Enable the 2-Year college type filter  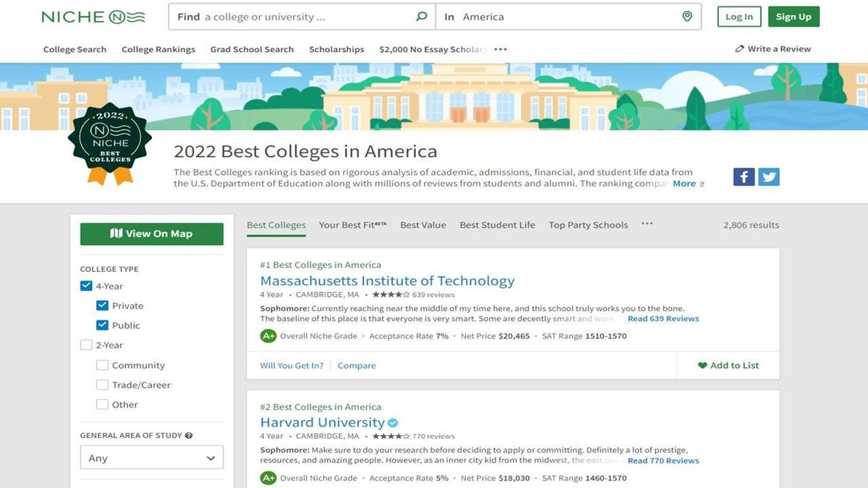(x=85, y=345)
